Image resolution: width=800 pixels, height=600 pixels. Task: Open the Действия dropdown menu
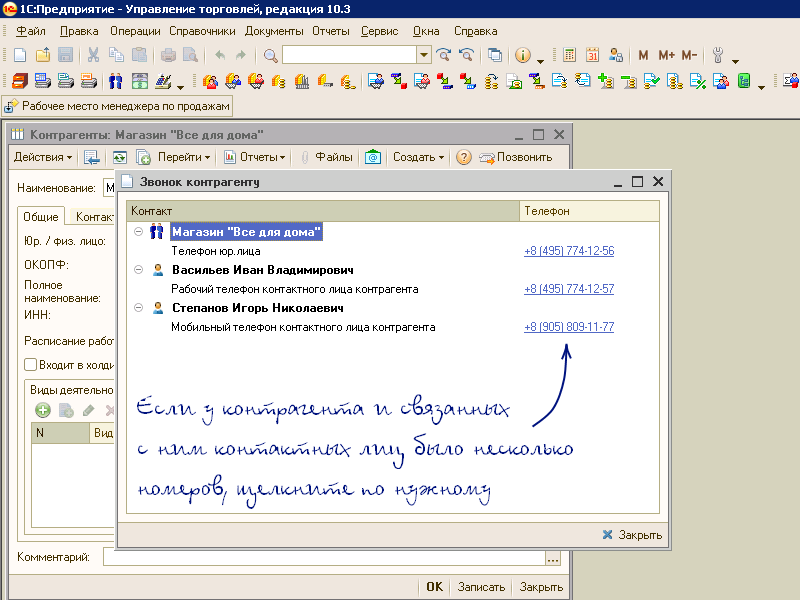43,157
